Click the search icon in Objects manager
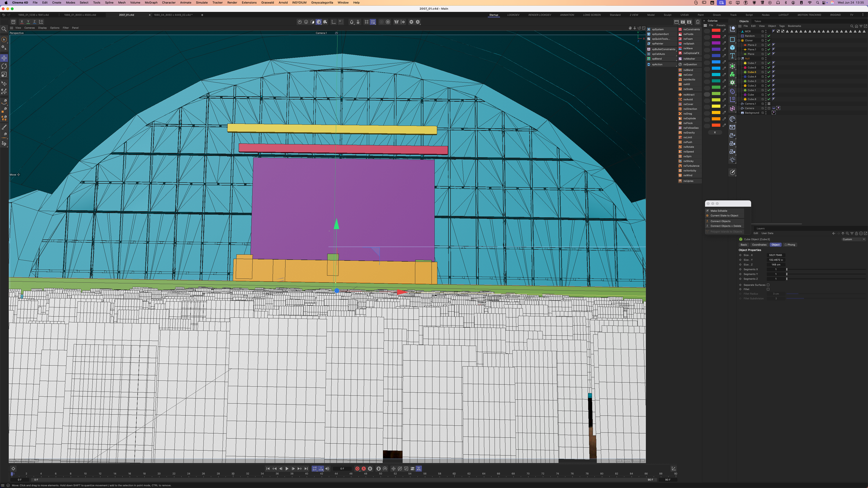 (x=852, y=26)
